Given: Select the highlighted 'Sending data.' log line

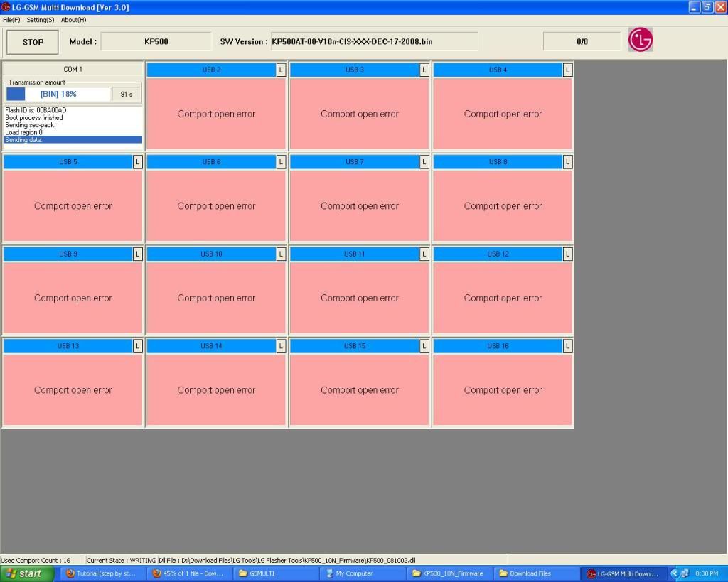Looking at the screenshot, I should pyautogui.click(x=73, y=140).
